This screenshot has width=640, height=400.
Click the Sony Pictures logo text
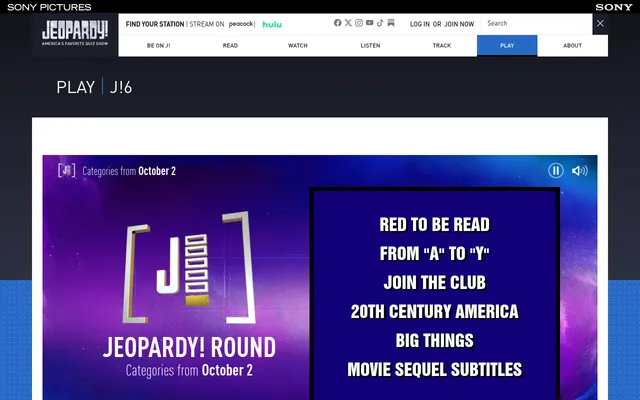coord(49,7)
